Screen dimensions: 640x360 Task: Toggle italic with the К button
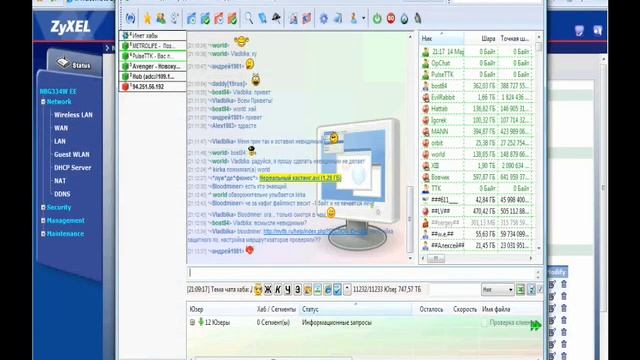tap(278, 289)
